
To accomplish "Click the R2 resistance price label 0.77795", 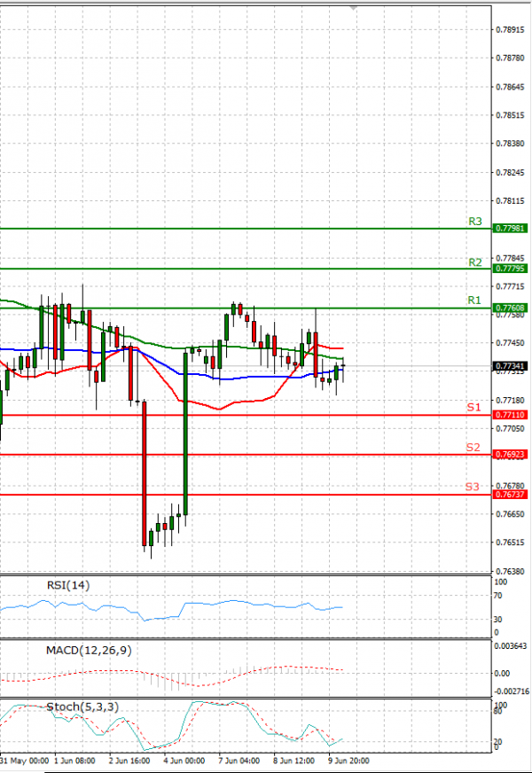I will (511, 269).
